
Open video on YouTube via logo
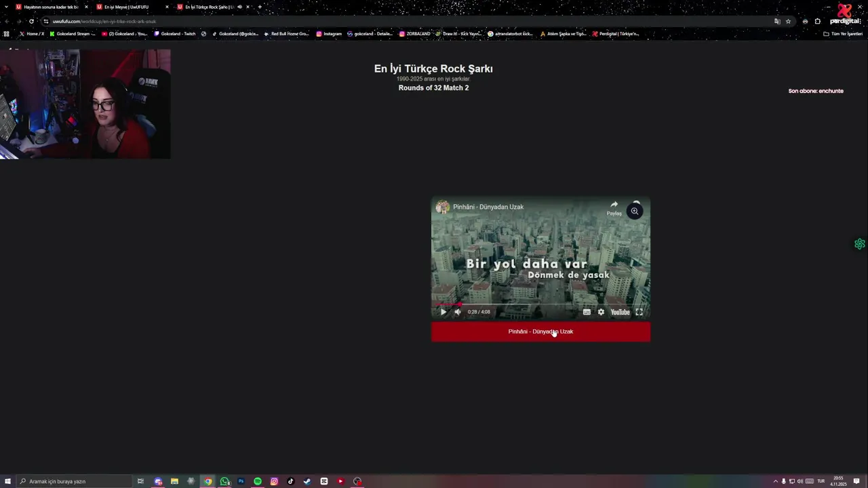[x=620, y=312]
